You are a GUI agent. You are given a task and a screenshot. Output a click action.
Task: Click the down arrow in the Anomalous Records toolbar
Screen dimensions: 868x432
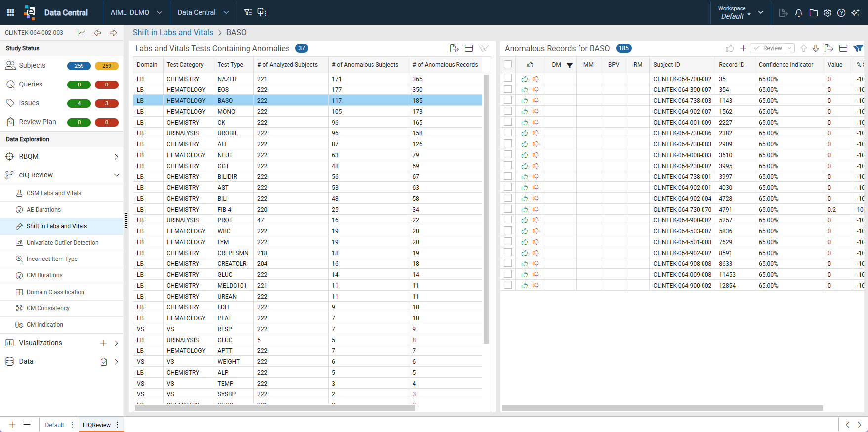(816, 48)
